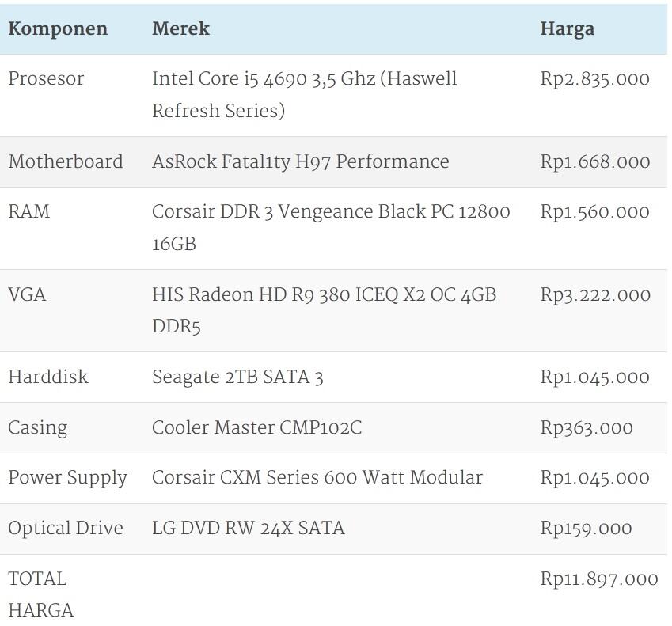
Task: Click the total price Rp11.897.000
Action: 598,579
